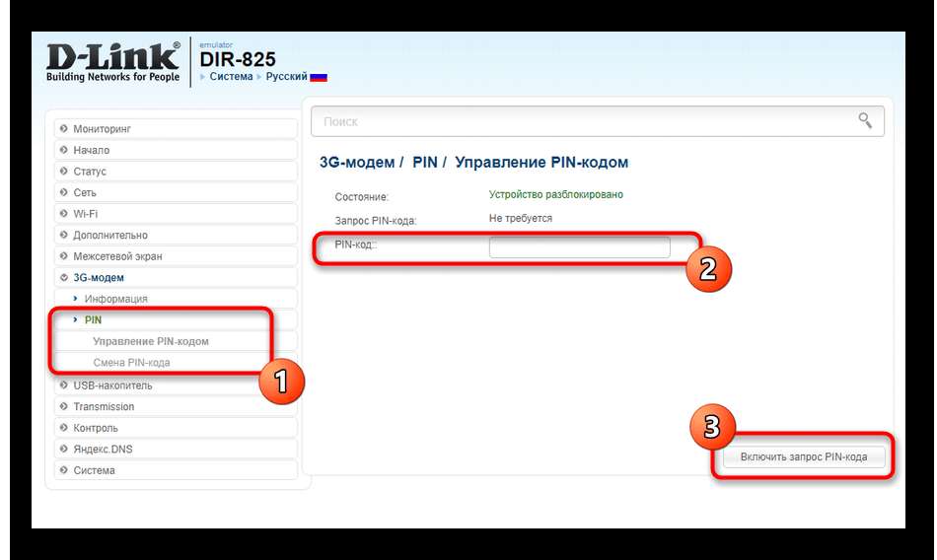Click the Устройство разблокировано status text
The width and height of the screenshot is (937, 560).
point(555,195)
